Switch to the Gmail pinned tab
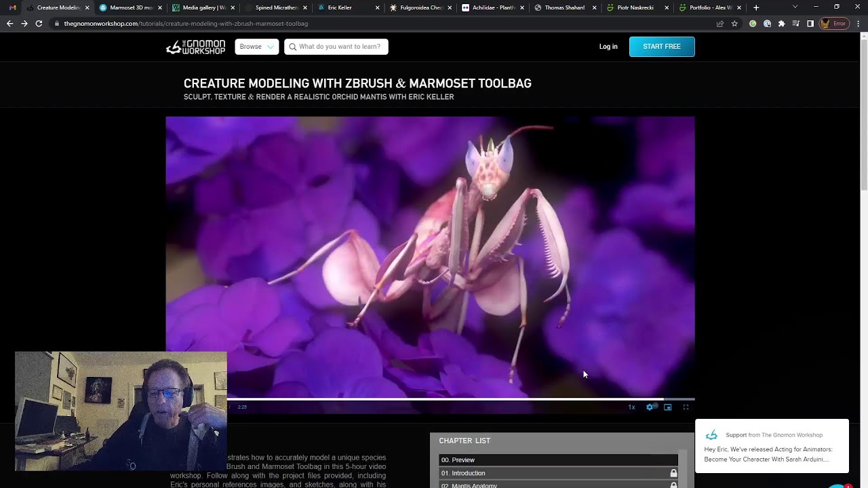The height and width of the screenshot is (488, 868). 12,7
